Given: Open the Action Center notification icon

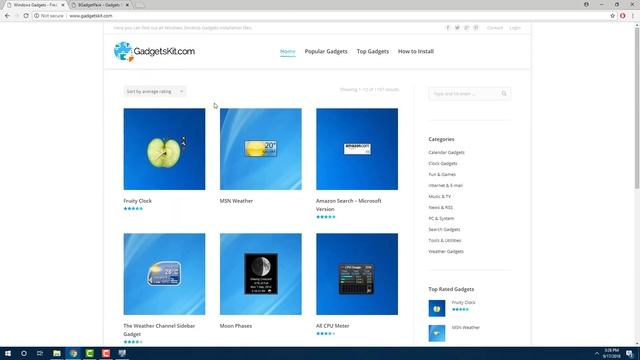Looking at the screenshot, I should point(630,353).
